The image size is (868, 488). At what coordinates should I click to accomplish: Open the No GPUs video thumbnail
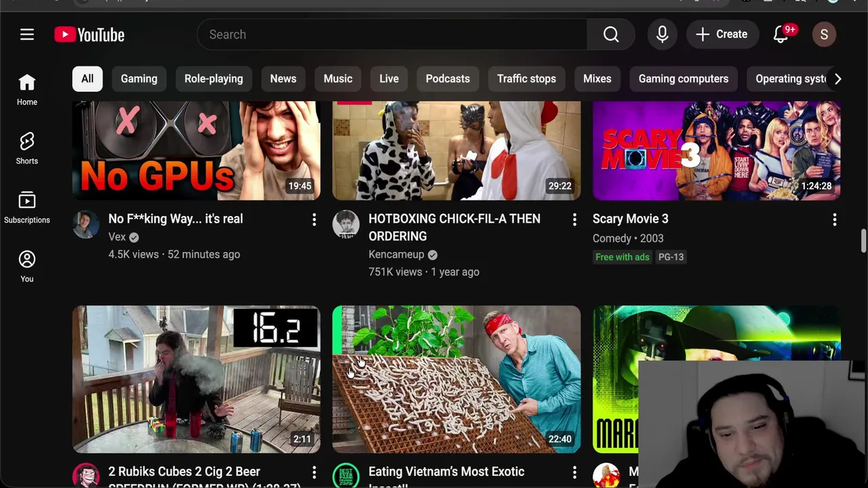197,150
